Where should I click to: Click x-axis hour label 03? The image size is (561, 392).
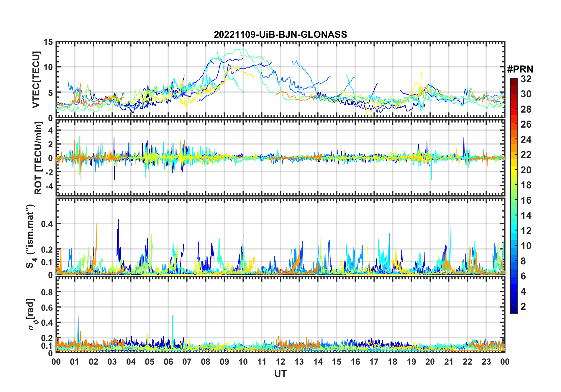(112, 362)
